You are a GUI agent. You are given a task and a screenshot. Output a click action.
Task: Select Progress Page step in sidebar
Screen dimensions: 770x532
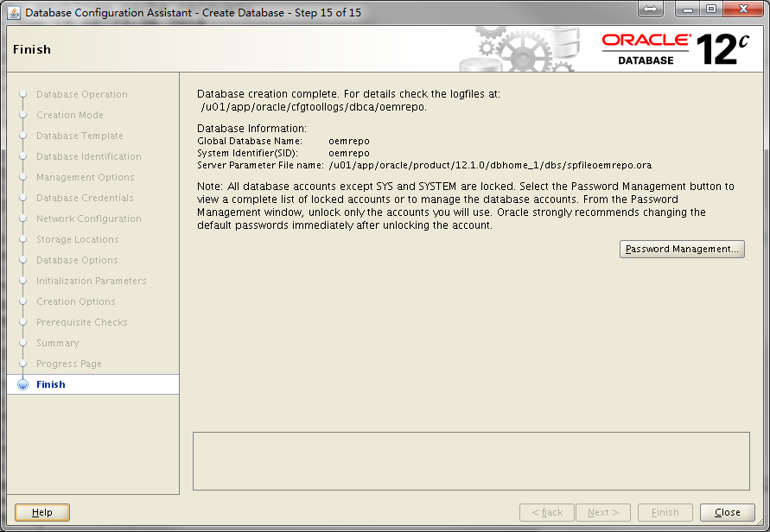pyautogui.click(x=69, y=364)
